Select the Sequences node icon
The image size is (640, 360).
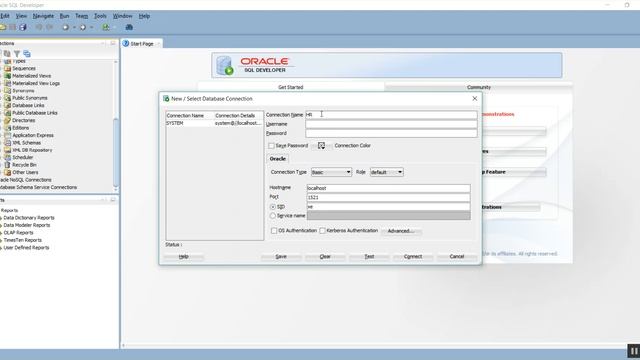pos(7,68)
